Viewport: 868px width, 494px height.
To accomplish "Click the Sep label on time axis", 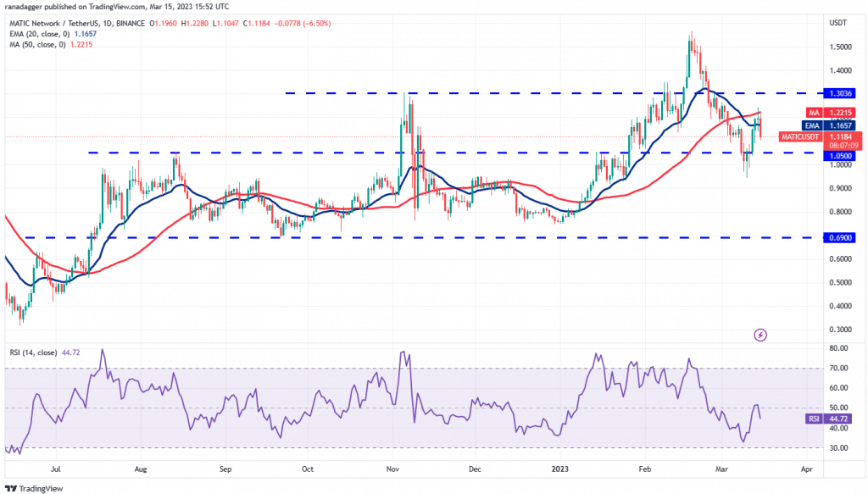I will pyautogui.click(x=225, y=469).
